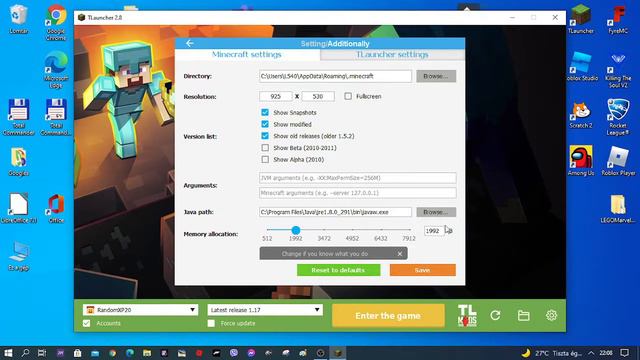Open the Roblox Player desktop shortcut
Image resolution: width=640 pixels, height=360 pixels.
pos(618,161)
